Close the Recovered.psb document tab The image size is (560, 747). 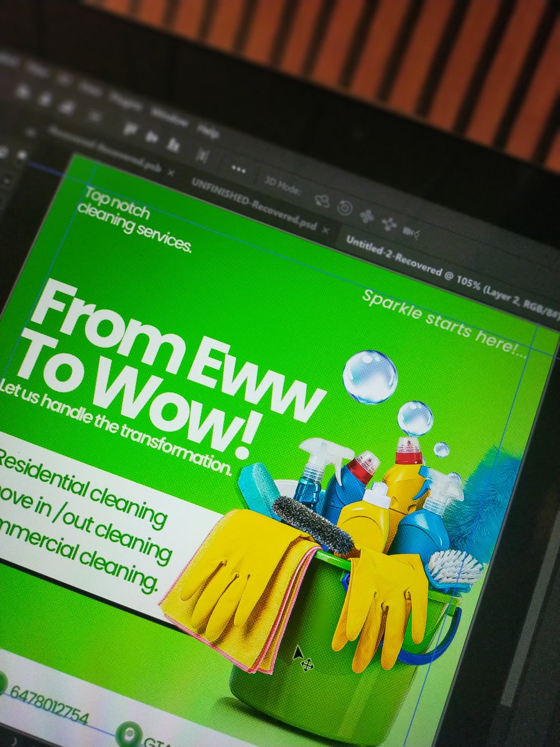tap(170, 172)
